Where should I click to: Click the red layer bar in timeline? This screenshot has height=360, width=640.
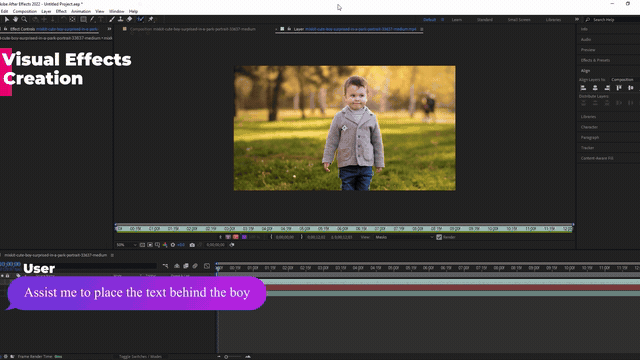[453, 288]
